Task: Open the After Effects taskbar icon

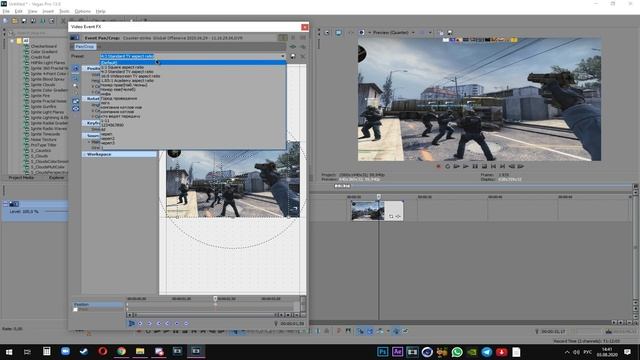Action: pos(398,351)
